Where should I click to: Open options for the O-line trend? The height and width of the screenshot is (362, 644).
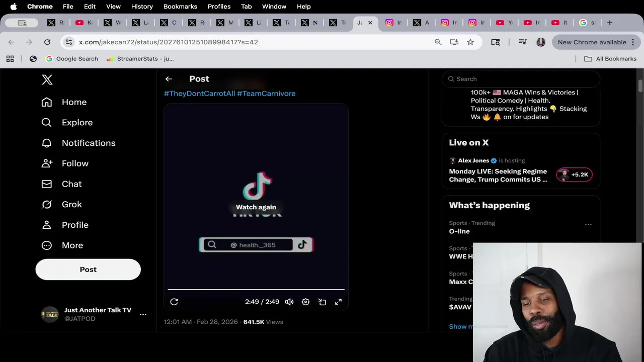click(x=588, y=224)
